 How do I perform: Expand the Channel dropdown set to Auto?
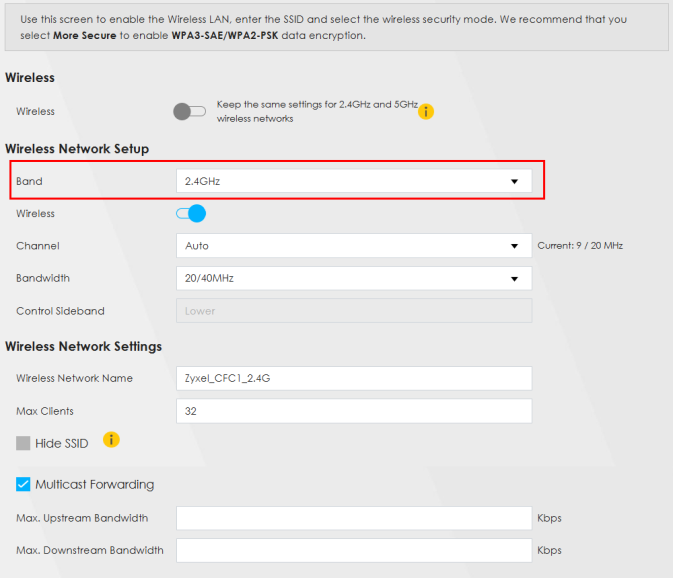tap(353, 245)
